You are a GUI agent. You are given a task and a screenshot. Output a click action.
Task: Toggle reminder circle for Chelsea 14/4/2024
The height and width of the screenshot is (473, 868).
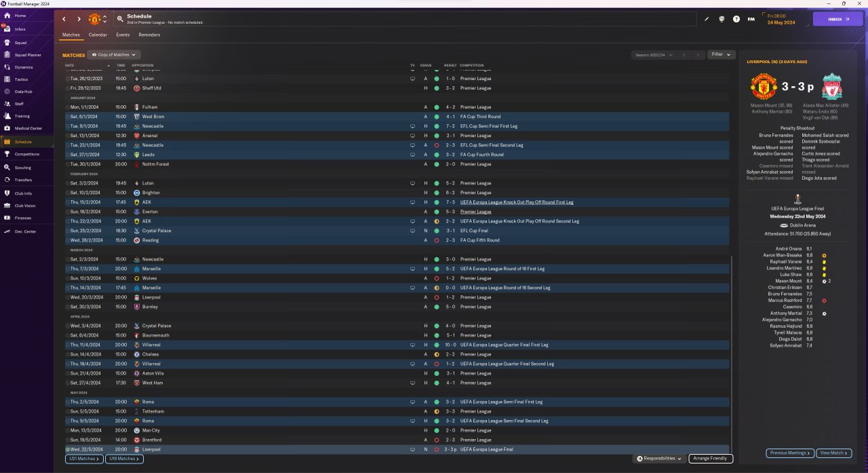[x=68, y=354]
